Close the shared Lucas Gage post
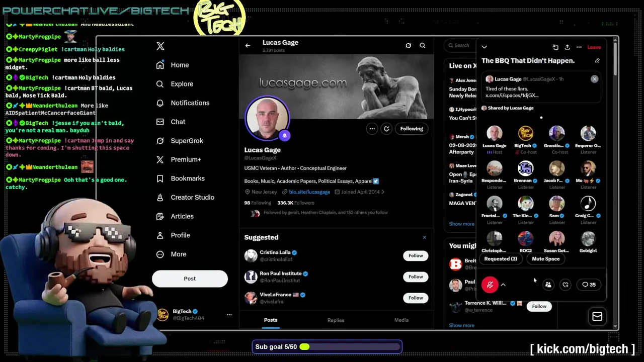 (x=594, y=79)
